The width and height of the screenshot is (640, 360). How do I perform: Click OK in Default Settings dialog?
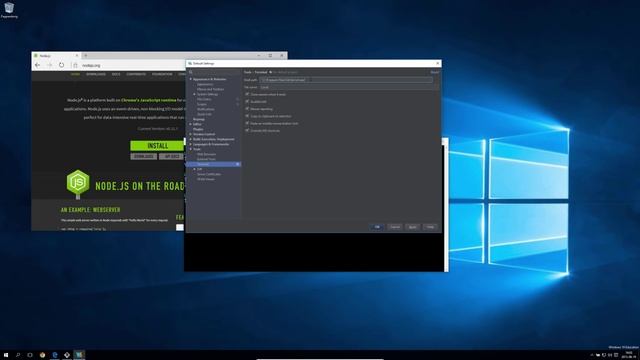pyautogui.click(x=377, y=227)
